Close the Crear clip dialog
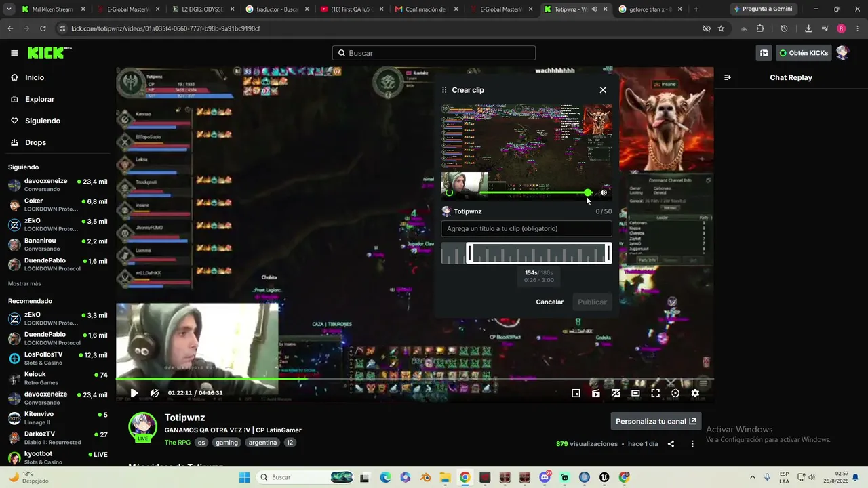The height and width of the screenshot is (488, 868). [x=603, y=90]
